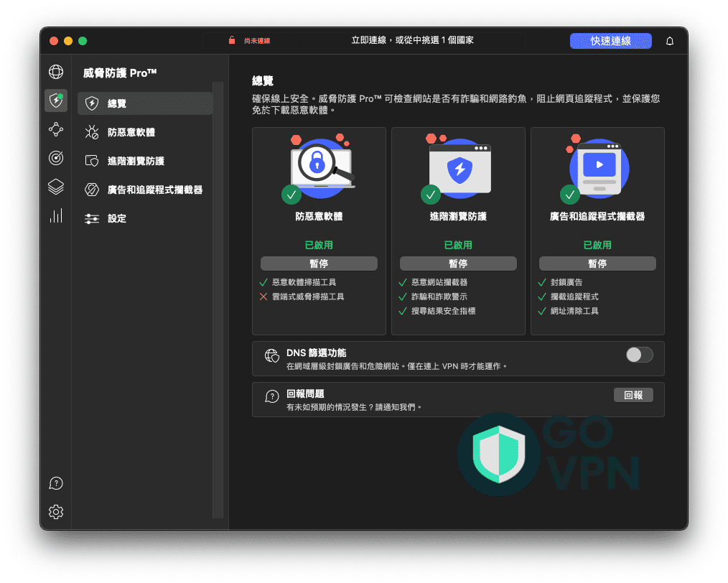Click the 回報 button to report a problem
This screenshot has width=728, height=583.
pos(634,395)
